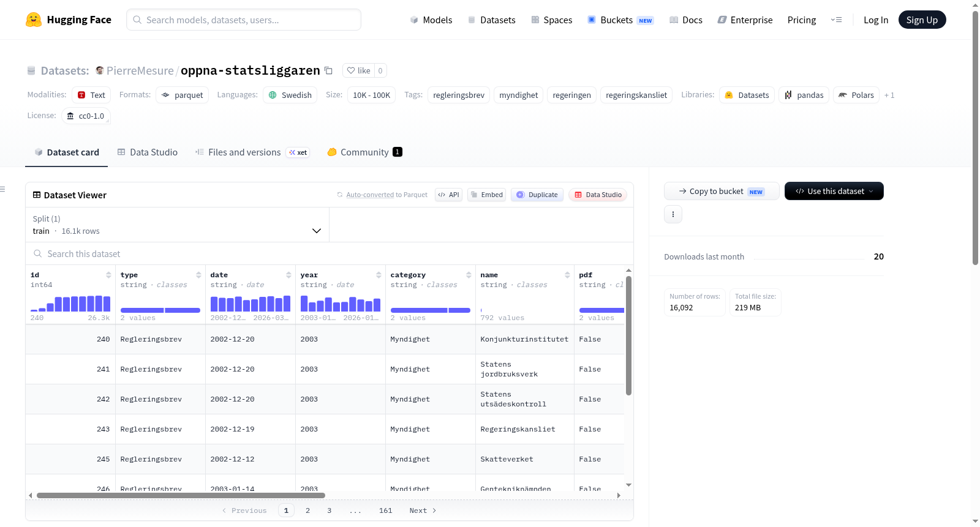Click the Hugging Face logo icon
980x527 pixels.
click(x=34, y=20)
